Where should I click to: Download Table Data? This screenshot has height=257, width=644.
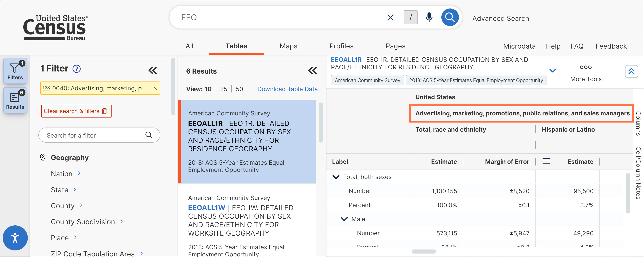click(287, 89)
